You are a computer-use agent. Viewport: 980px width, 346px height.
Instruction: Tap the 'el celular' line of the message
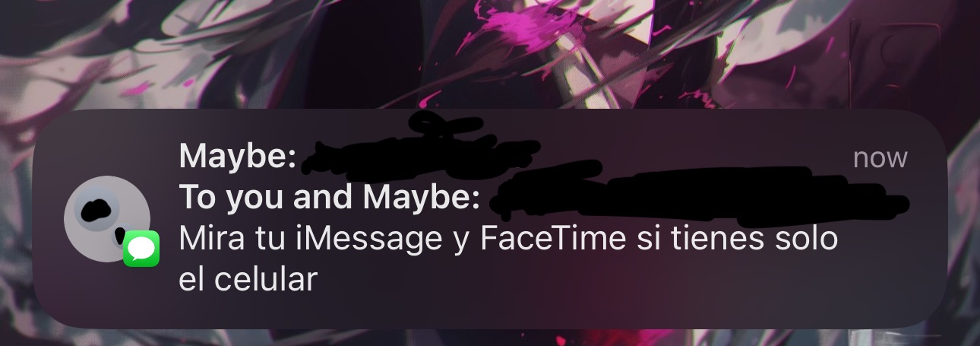coord(247,281)
